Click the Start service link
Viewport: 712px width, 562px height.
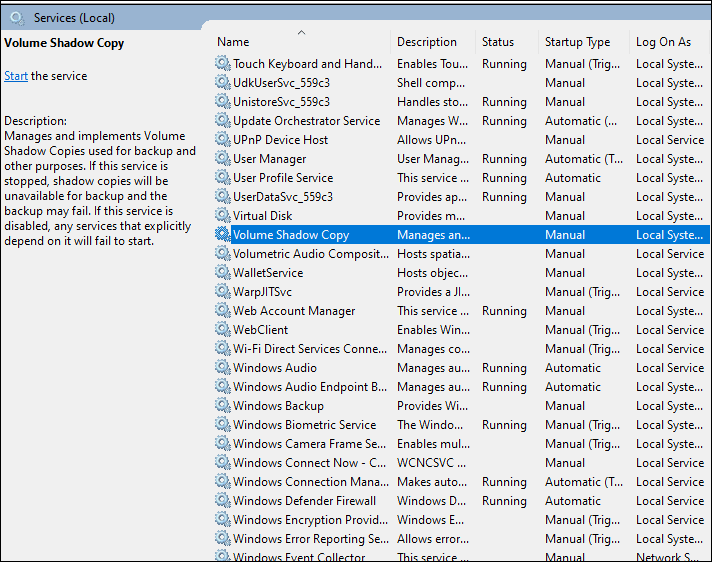click(16, 76)
